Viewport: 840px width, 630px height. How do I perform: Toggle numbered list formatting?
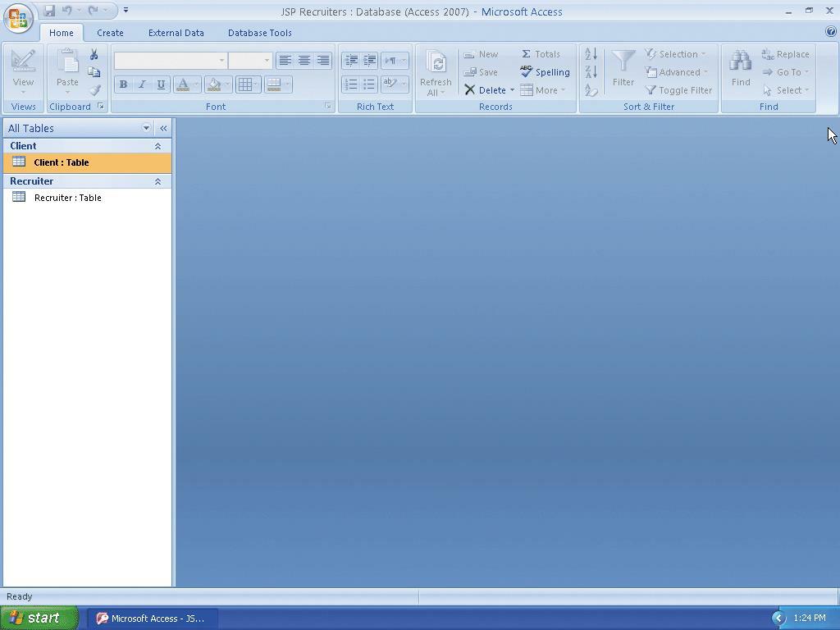(x=351, y=84)
